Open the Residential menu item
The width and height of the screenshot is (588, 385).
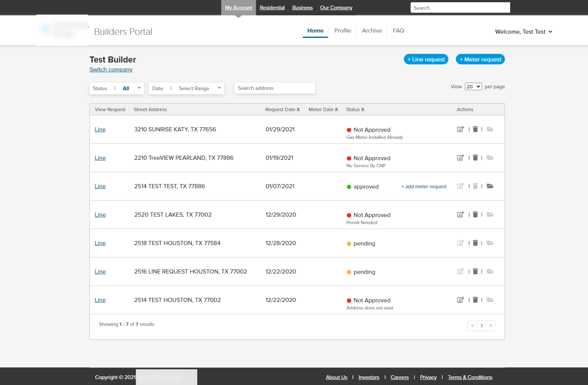pos(272,7)
